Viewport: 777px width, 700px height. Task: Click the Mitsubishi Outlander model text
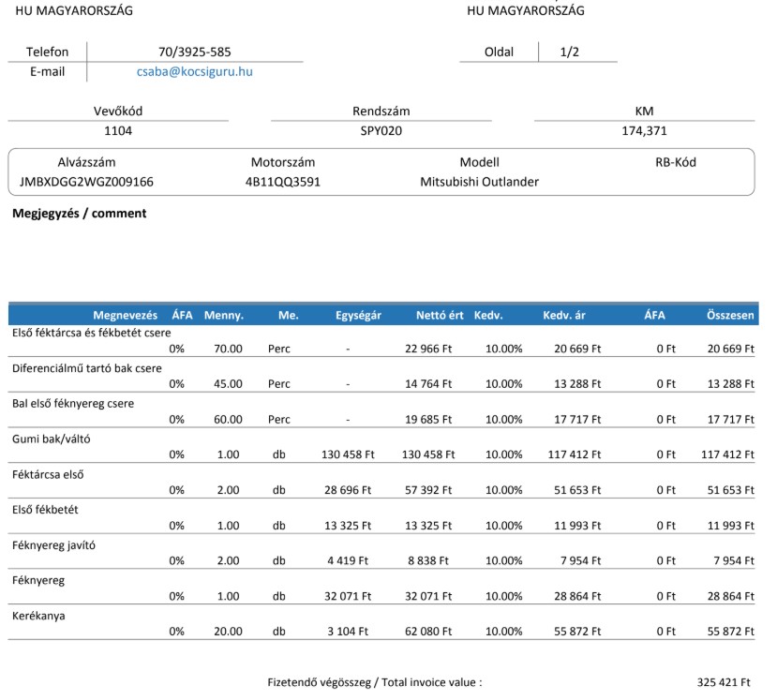point(479,182)
